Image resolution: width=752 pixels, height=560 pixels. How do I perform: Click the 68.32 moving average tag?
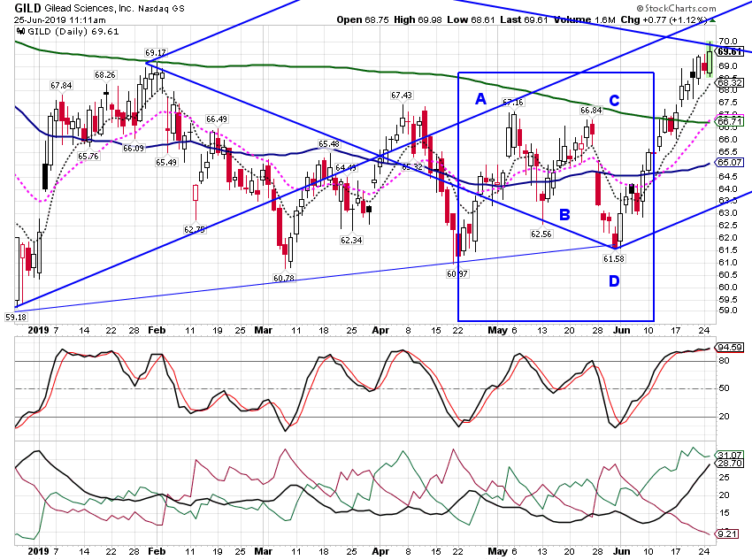[x=730, y=83]
